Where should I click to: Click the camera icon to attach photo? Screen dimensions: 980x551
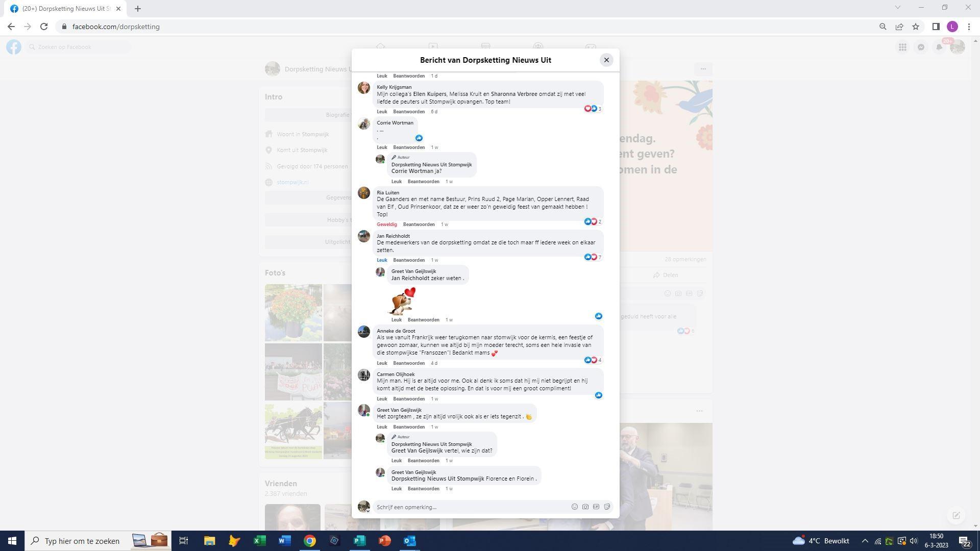coord(585,507)
